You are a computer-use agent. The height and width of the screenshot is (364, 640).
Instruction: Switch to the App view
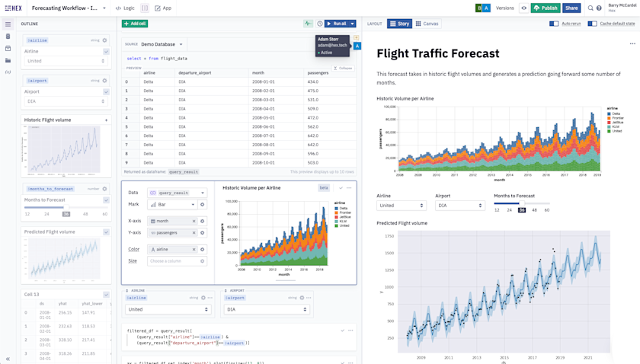(x=163, y=8)
